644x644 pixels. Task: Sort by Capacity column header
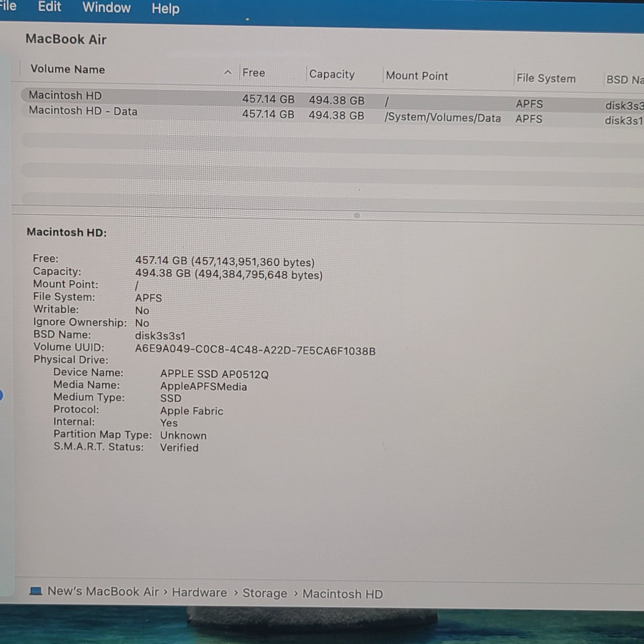pyautogui.click(x=332, y=75)
